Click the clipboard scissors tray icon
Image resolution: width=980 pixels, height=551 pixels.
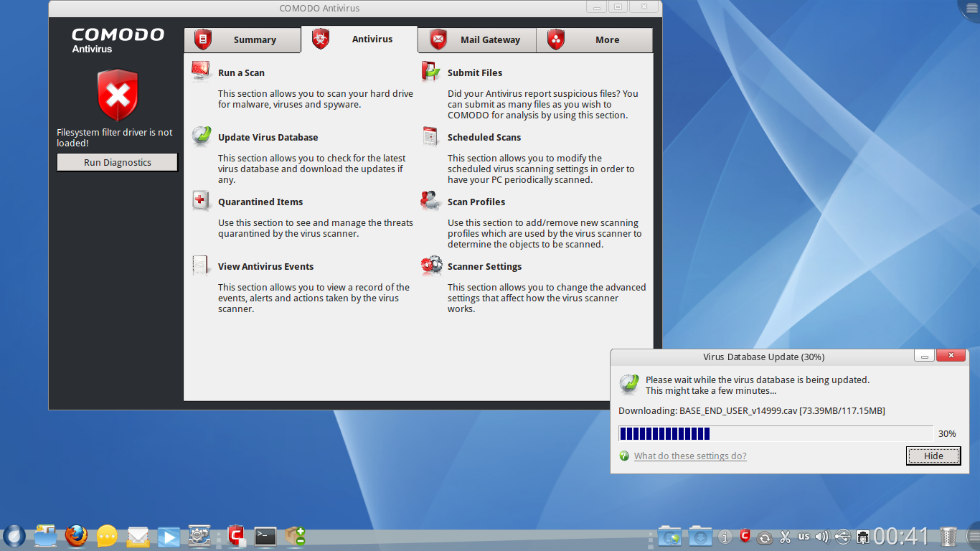click(x=785, y=536)
